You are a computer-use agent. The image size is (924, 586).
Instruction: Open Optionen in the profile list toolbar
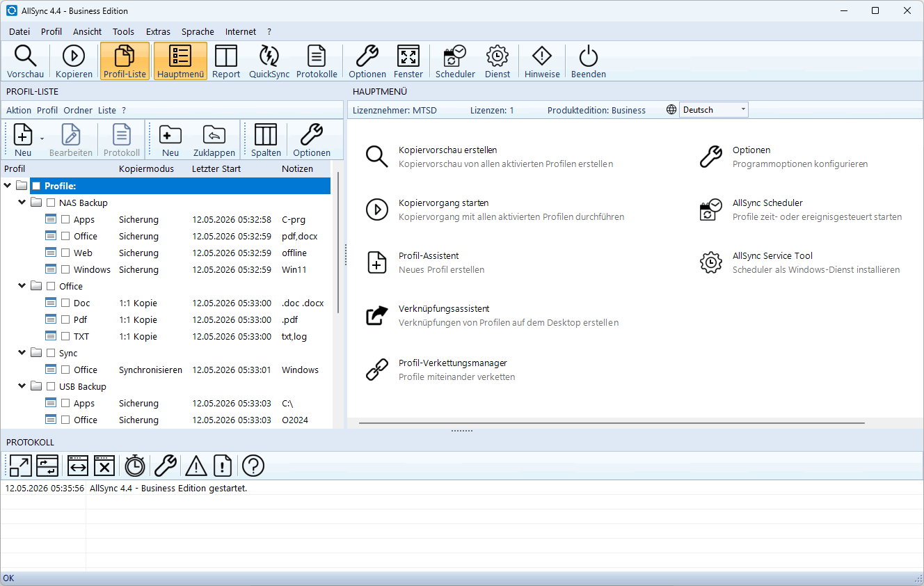pos(312,139)
